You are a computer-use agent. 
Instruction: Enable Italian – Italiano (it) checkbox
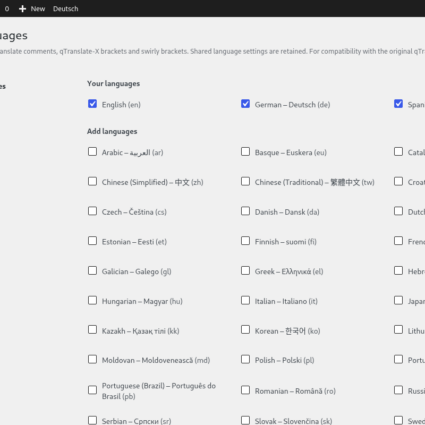pyautogui.click(x=245, y=300)
